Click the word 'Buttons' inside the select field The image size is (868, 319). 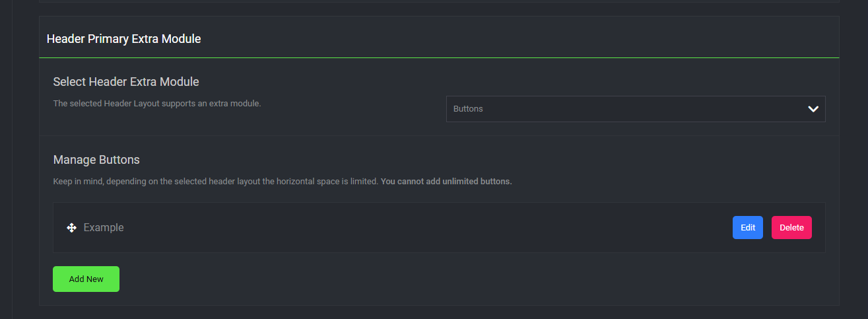[x=468, y=109]
